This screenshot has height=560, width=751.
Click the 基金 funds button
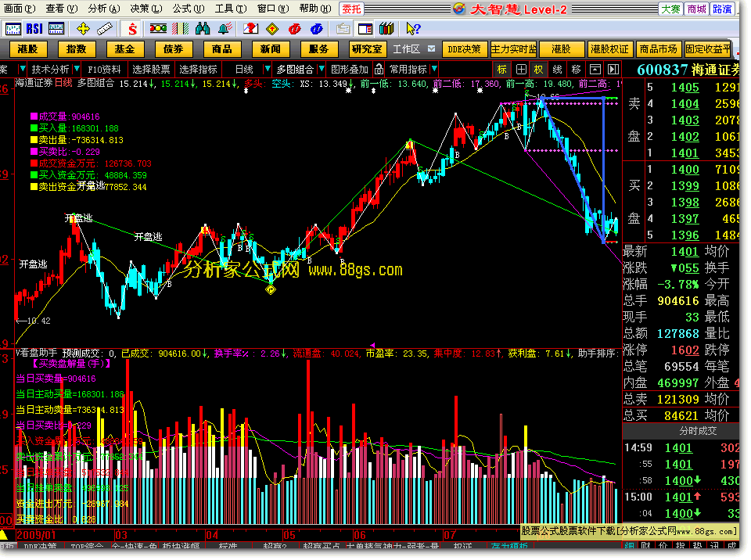coord(124,48)
